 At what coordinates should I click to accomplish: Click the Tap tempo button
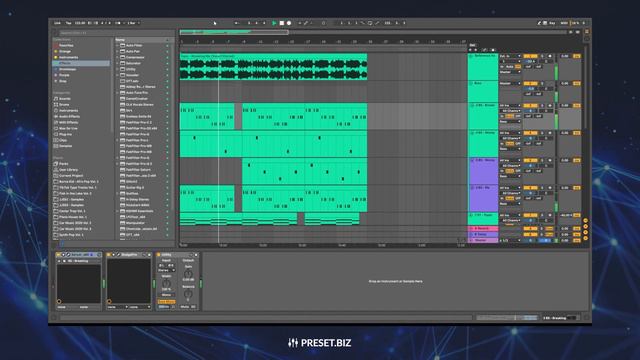click(x=69, y=23)
